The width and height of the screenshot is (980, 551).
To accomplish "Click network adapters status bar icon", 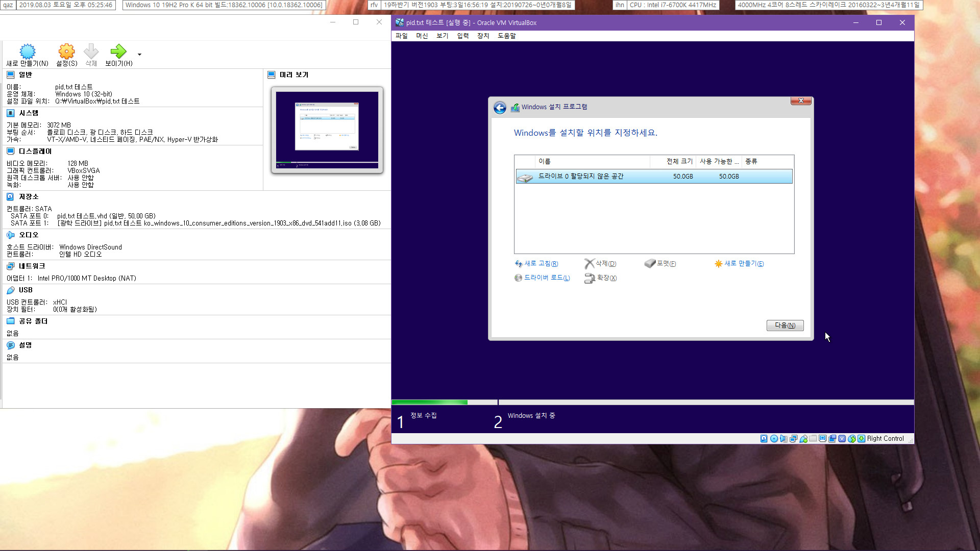I will (x=794, y=439).
